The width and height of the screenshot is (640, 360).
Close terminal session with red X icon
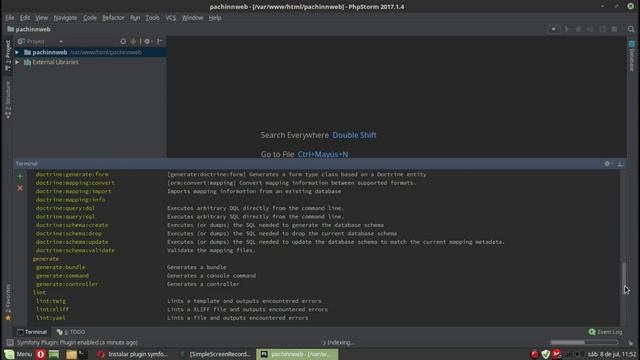pos(20,188)
